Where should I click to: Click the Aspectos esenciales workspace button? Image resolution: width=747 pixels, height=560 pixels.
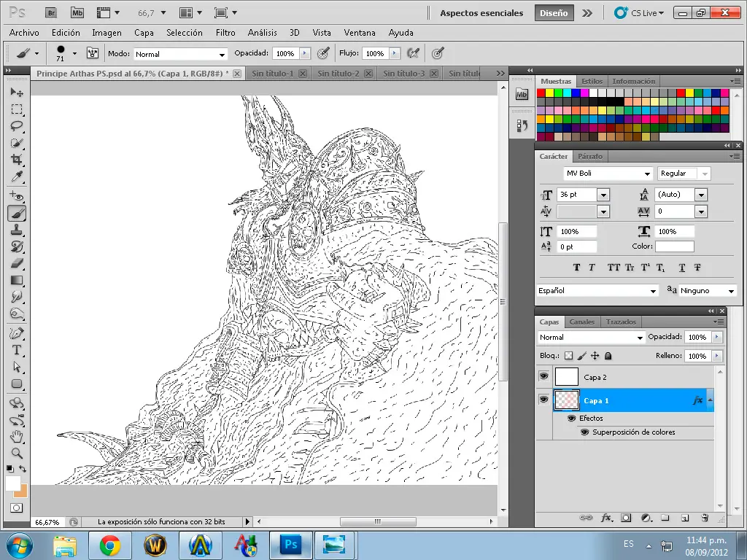coord(481,13)
